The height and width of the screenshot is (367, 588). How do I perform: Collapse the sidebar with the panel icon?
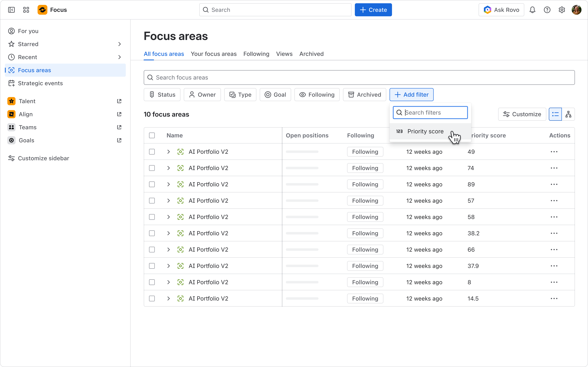pyautogui.click(x=11, y=10)
